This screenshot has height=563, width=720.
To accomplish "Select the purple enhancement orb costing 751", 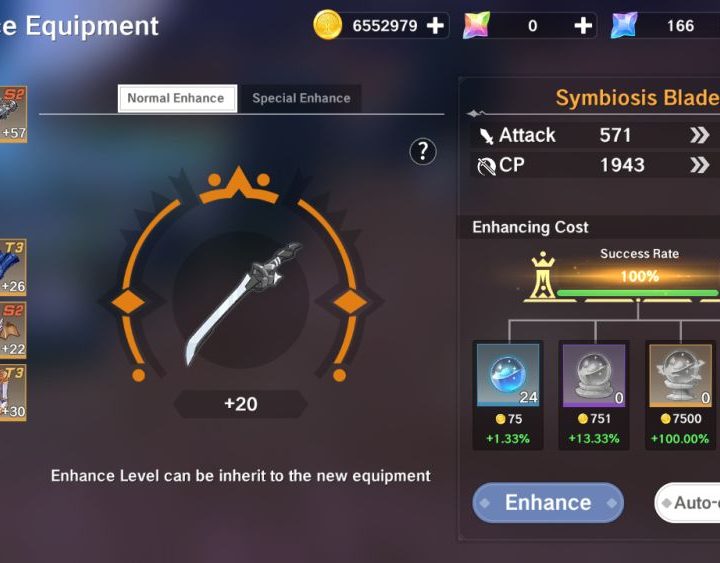I will coord(594,375).
